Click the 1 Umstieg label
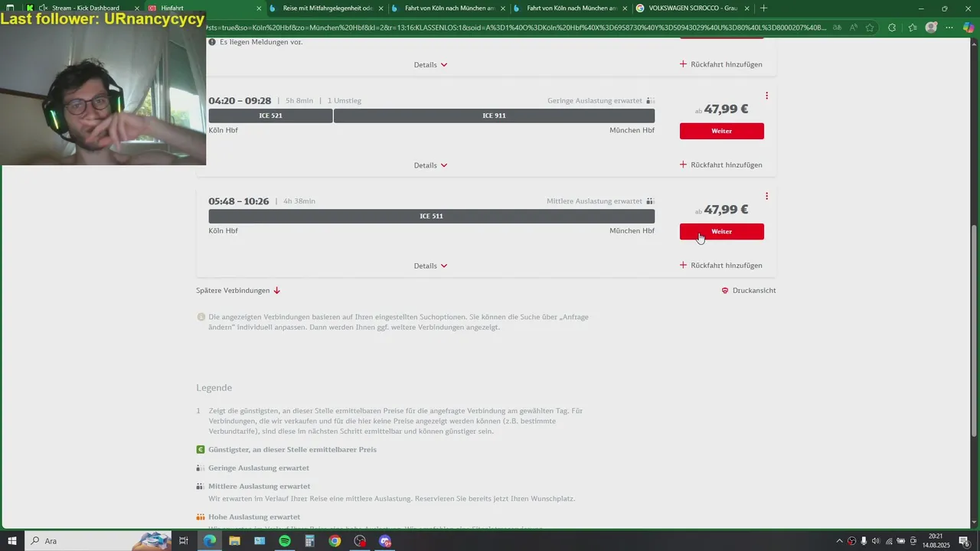The width and height of the screenshot is (980, 551). click(x=345, y=100)
